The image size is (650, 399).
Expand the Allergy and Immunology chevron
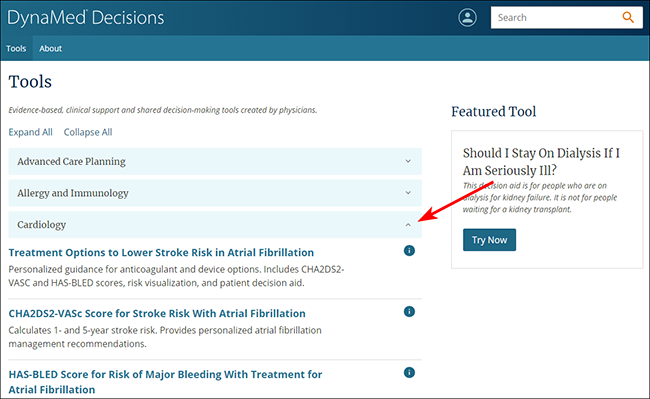coord(408,193)
